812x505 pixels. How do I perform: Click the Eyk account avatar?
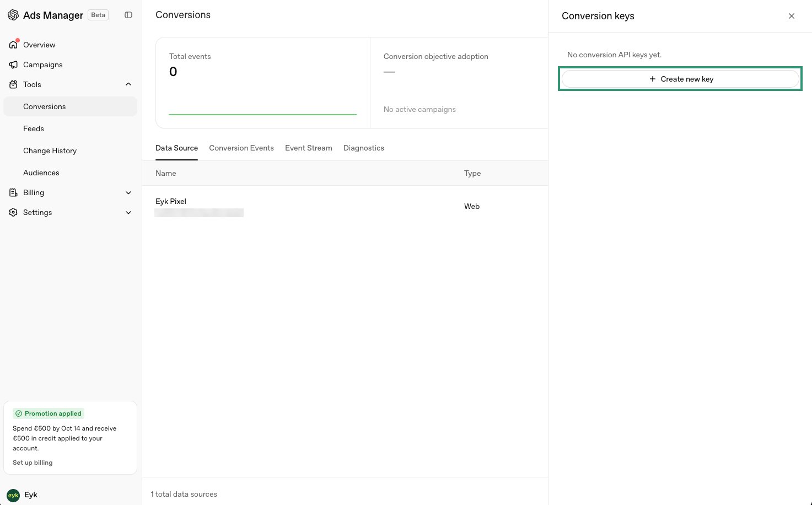pos(13,495)
